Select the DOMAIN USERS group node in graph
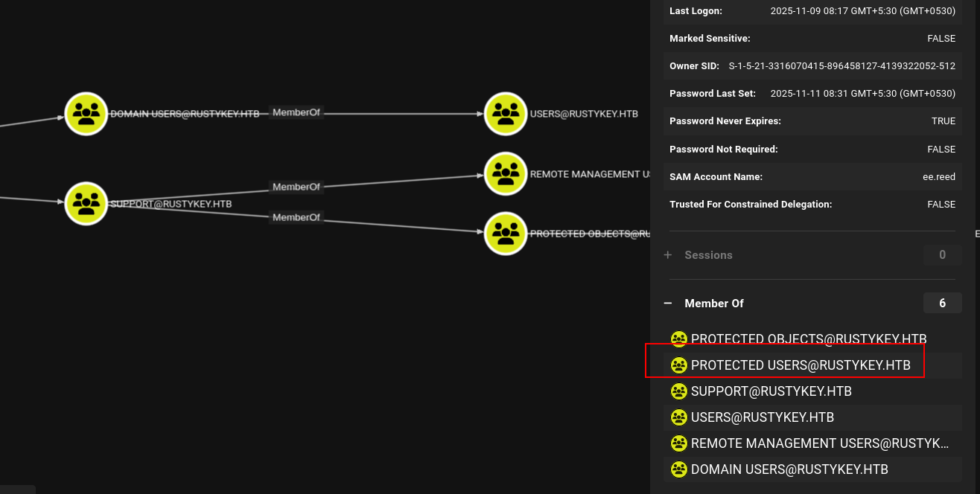Image resolution: width=980 pixels, height=494 pixels. [86, 114]
